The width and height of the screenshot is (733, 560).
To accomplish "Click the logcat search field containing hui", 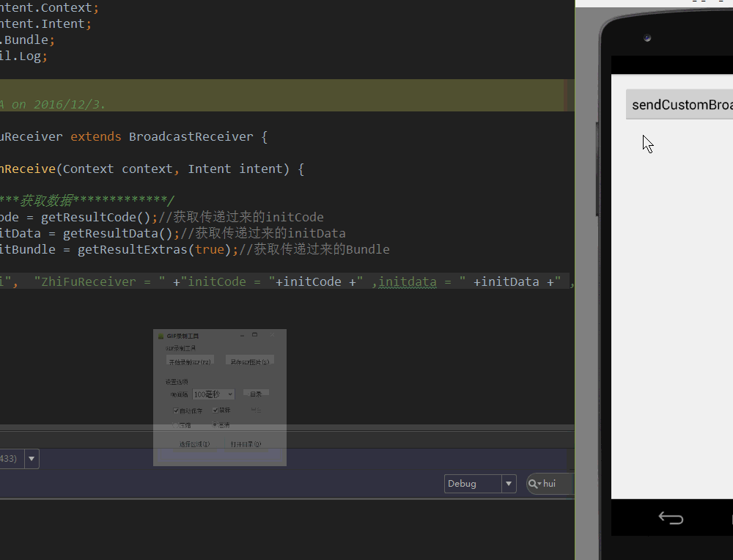I will 550,484.
